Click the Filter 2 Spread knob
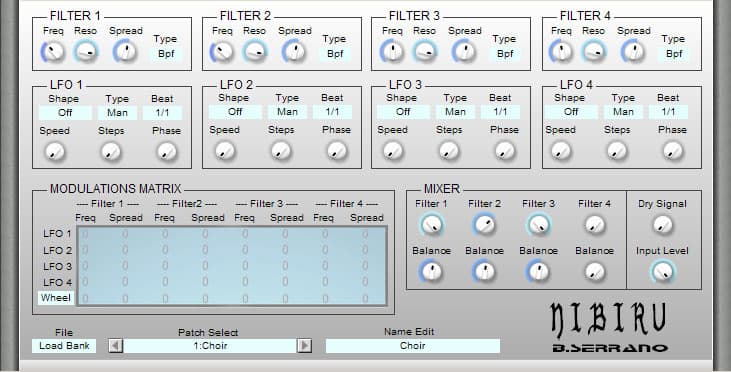The height and width of the screenshot is (372, 731). [x=294, y=51]
